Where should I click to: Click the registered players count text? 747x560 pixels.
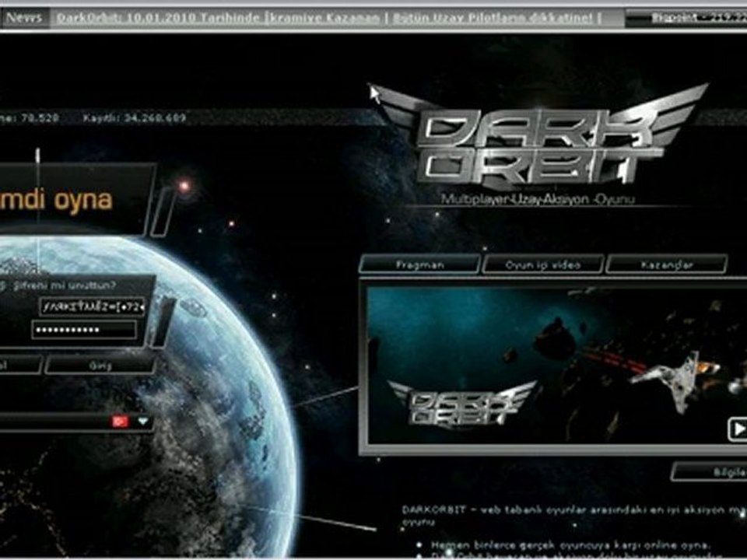pos(135,117)
